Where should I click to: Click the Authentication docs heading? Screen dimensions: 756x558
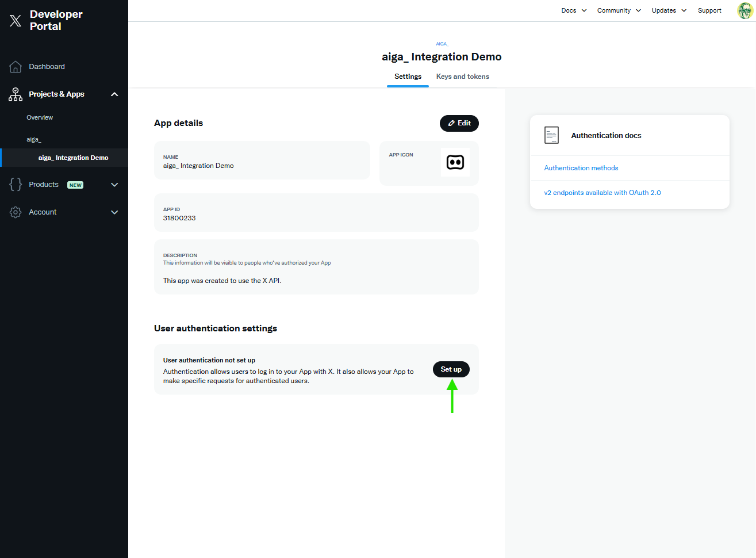point(606,136)
